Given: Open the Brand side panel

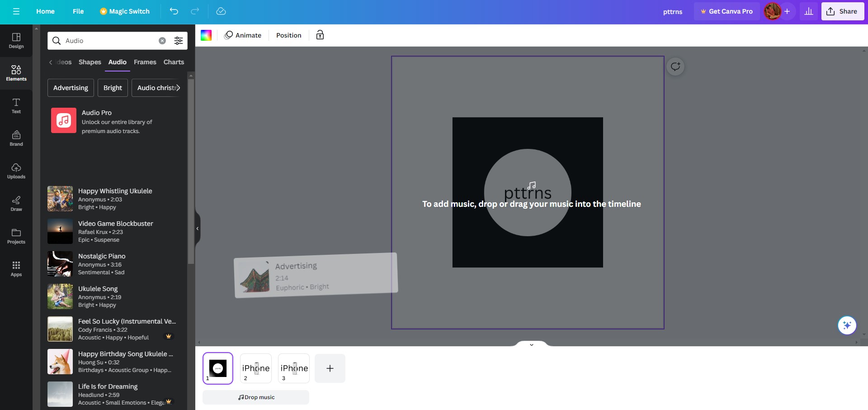Looking at the screenshot, I should (16, 138).
